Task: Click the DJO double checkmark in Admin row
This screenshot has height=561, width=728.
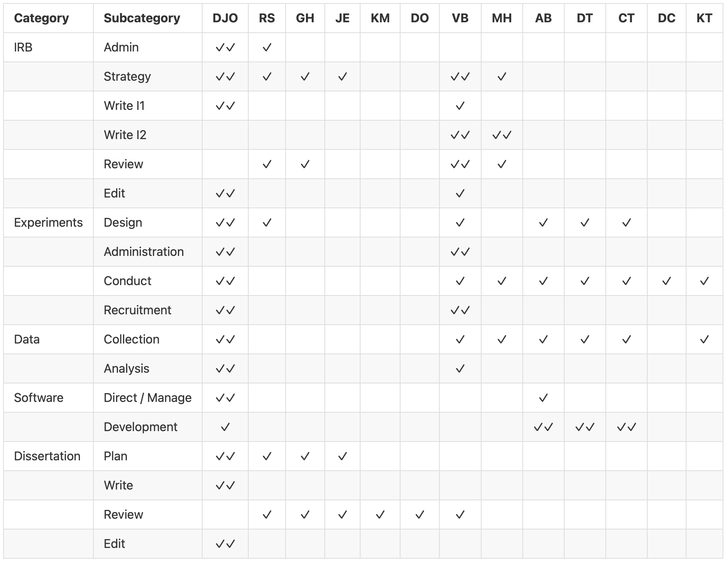Action: point(225,48)
